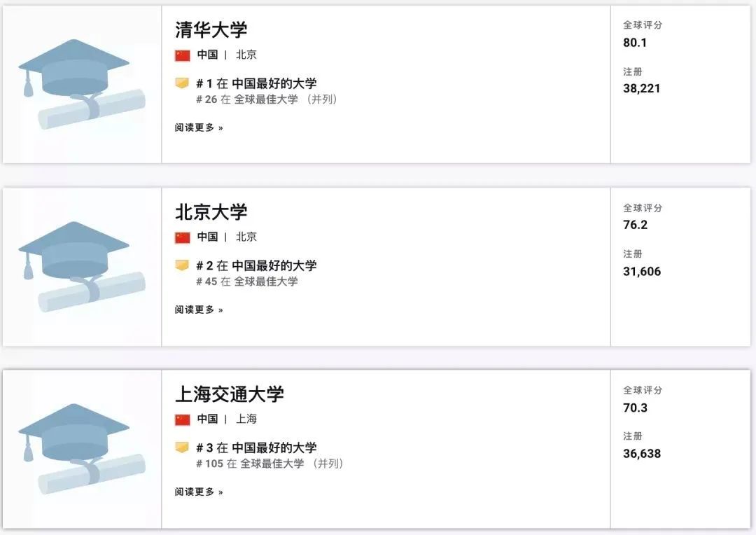
Task: Open the 上海交通大学 title link
Action: [x=230, y=394]
